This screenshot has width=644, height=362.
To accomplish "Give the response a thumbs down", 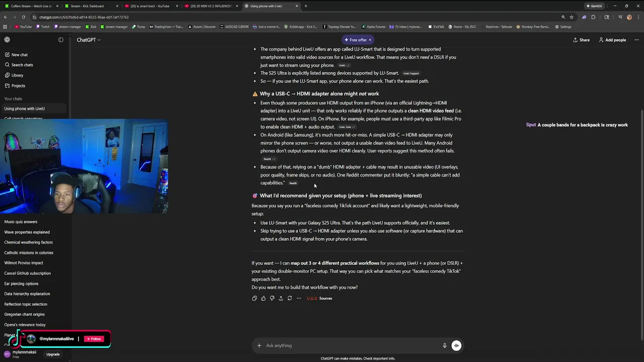I will 272,298.
